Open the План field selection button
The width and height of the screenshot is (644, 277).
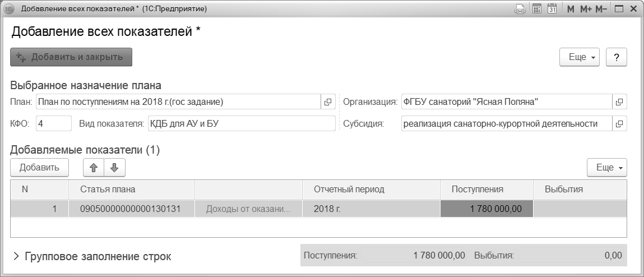328,102
